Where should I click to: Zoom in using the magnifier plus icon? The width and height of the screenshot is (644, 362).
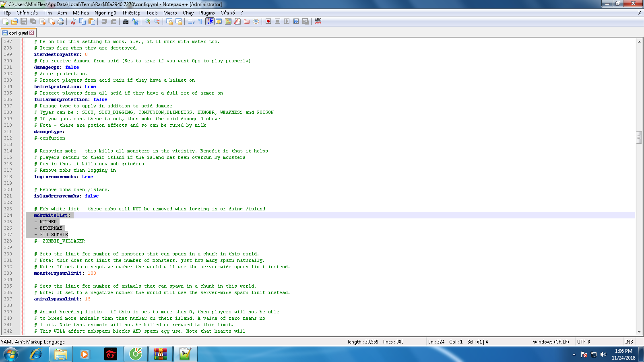point(148,21)
